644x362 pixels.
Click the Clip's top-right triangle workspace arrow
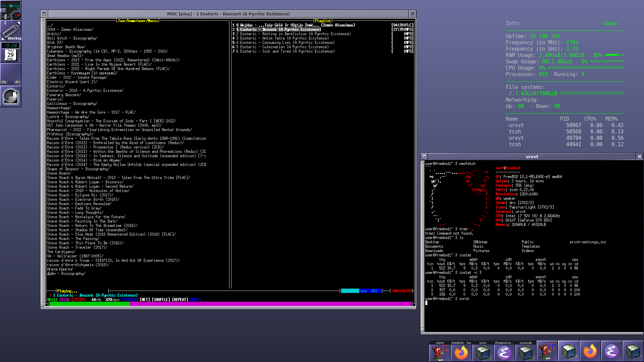pos(18,23)
